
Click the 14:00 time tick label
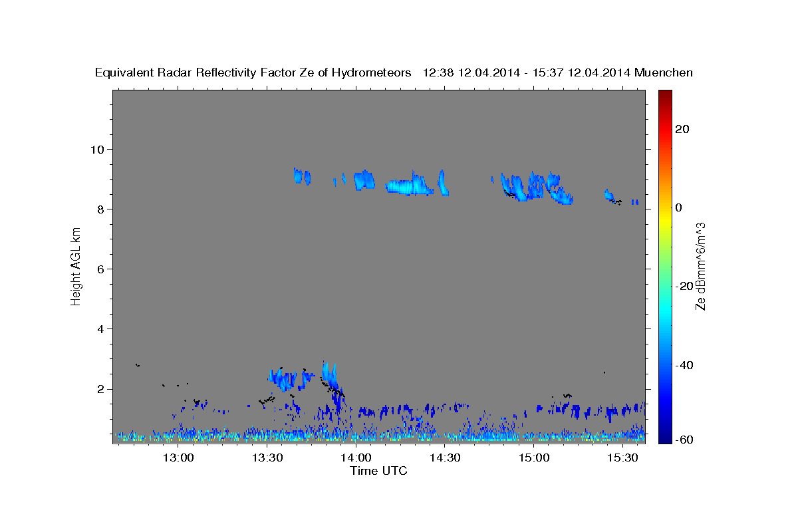click(356, 458)
